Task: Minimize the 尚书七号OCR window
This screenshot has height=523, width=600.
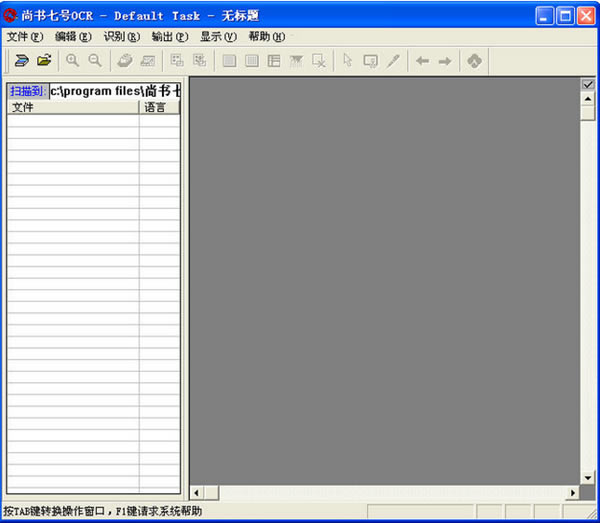Action: 545,16
